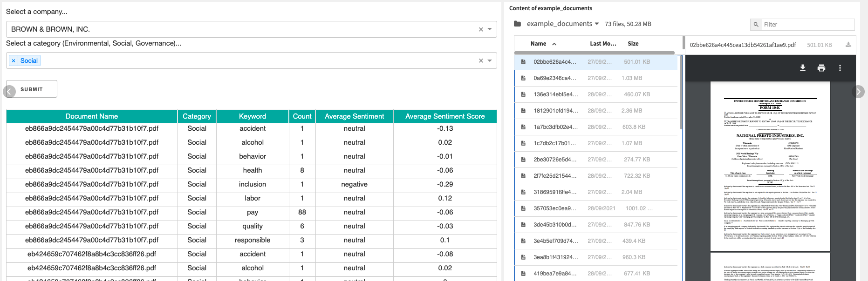Select file 3e4b5ef709d74 in the list
The image size is (868, 281).
coord(596,241)
